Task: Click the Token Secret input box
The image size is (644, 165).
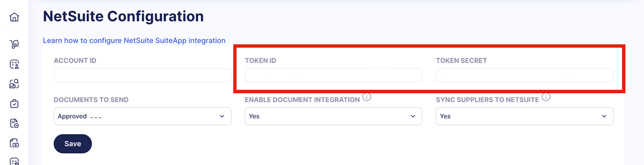Action: coord(524,75)
